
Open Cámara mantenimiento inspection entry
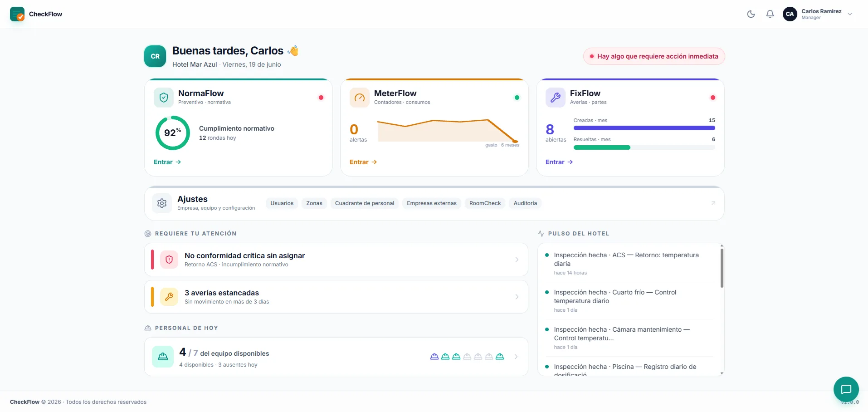click(629, 338)
